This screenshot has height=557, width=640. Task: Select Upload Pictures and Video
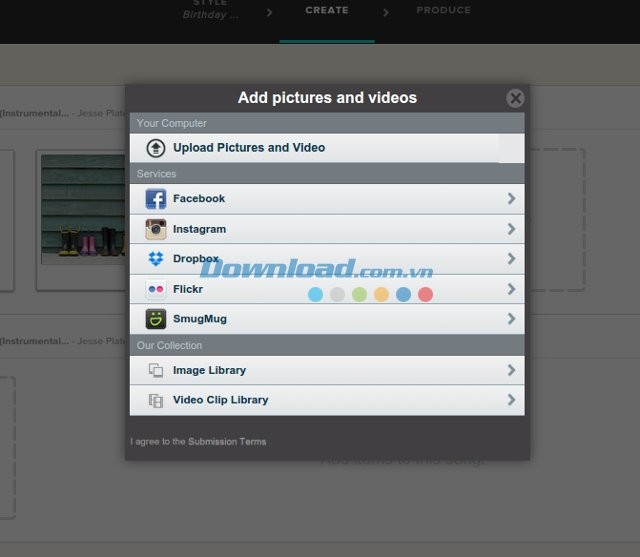[249, 148]
